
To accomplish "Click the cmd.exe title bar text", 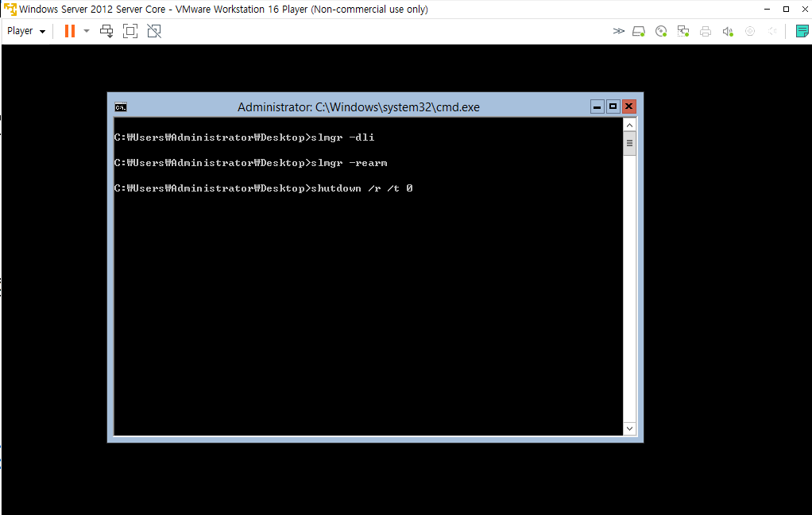I will (358, 107).
